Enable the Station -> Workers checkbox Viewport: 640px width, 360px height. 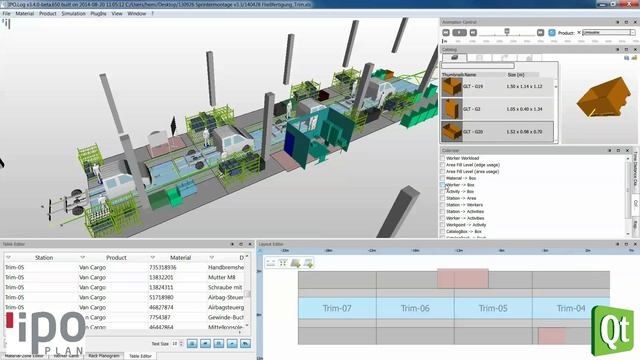pyautogui.click(x=442, y=205)
